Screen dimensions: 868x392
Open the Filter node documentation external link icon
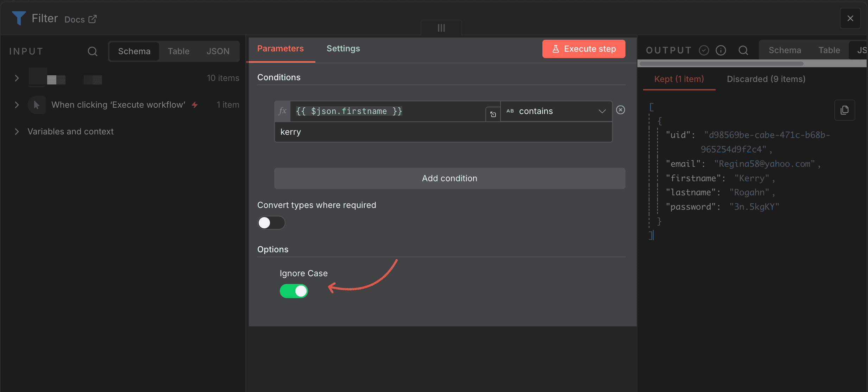tap(92, 19)
